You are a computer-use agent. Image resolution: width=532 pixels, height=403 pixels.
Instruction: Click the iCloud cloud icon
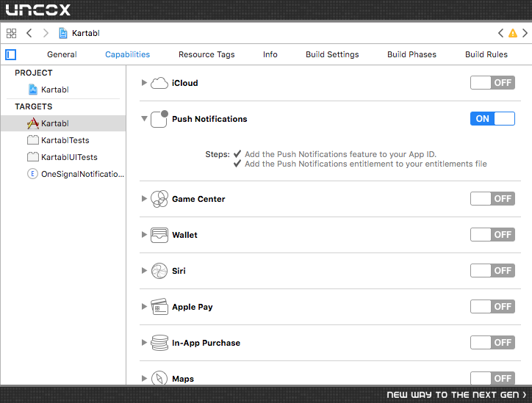(x=159, y=83)
